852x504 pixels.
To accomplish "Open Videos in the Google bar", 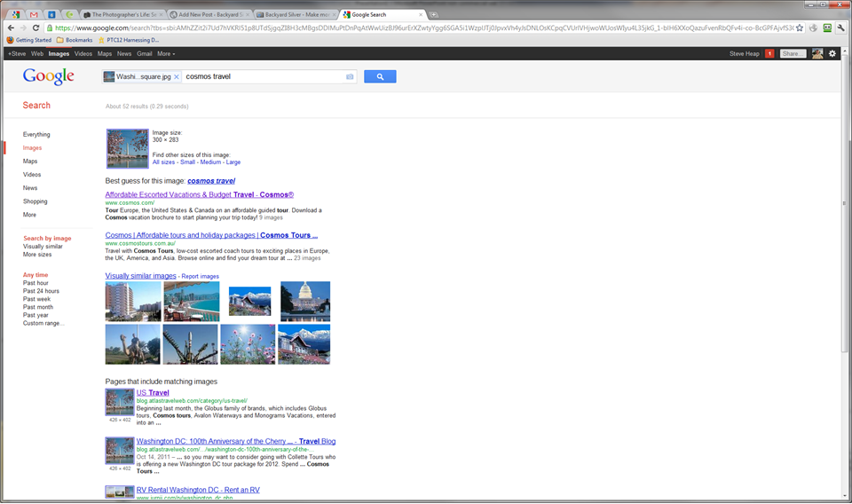I will 83,54.
